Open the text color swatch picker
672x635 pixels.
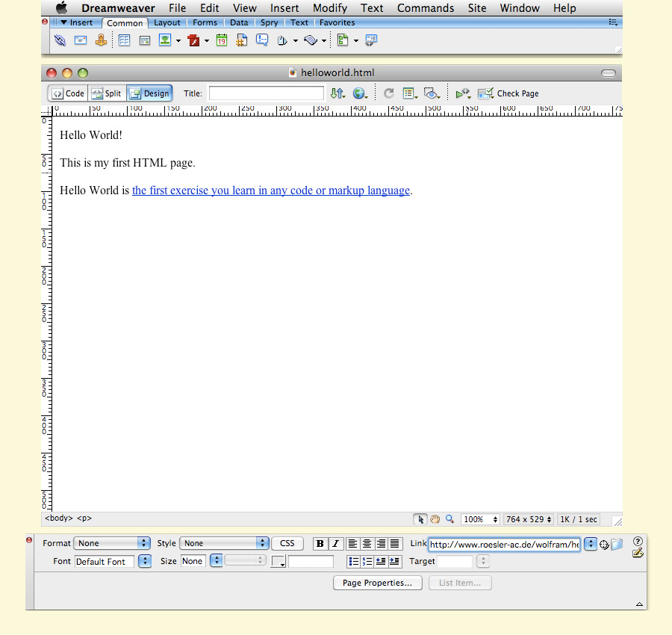pyautogui.click(x=278, y=560)
